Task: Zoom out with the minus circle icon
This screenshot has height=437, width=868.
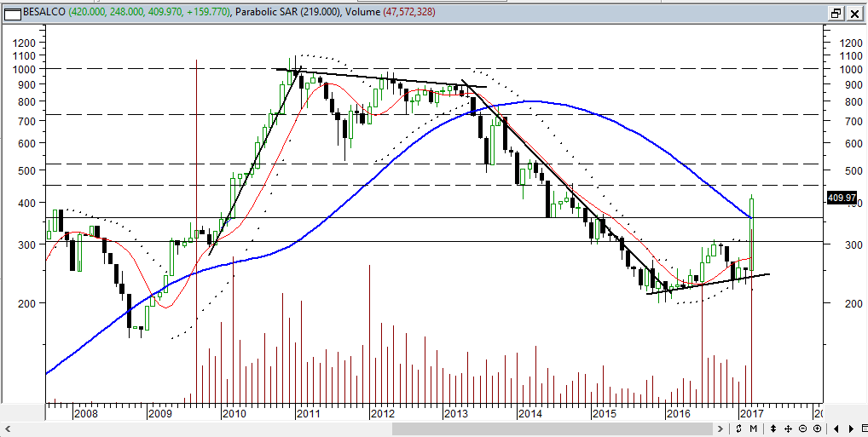Action: (802, 428)
